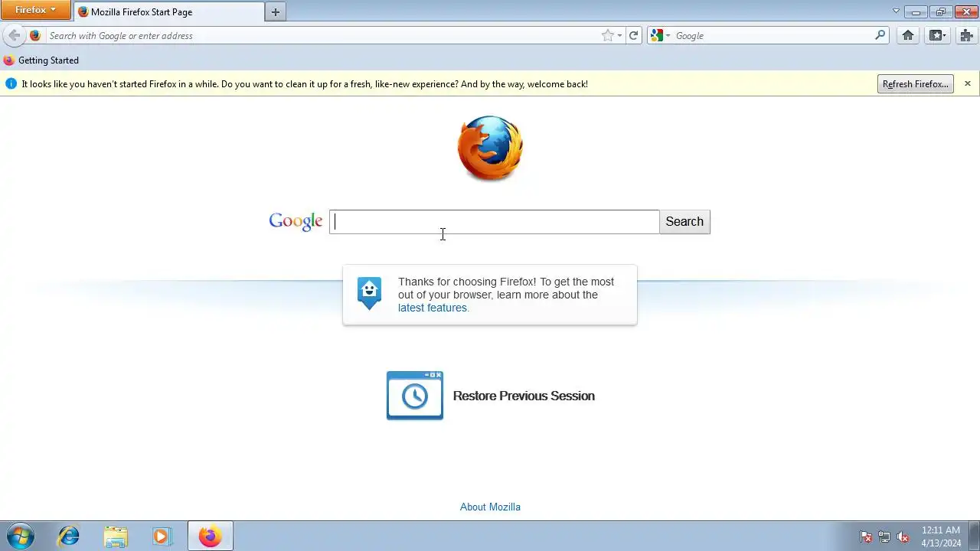
Task: Open the URL history dropdown arrow
Action: 619,35
